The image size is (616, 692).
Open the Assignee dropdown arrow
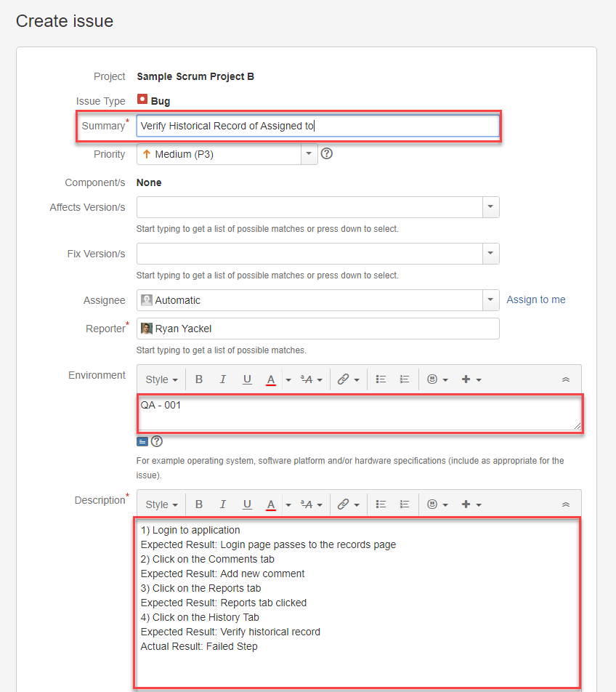click(491, 300)
